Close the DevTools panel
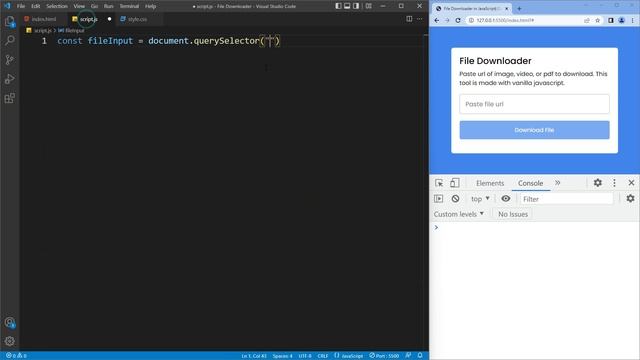640x360 pixels. 631,183
